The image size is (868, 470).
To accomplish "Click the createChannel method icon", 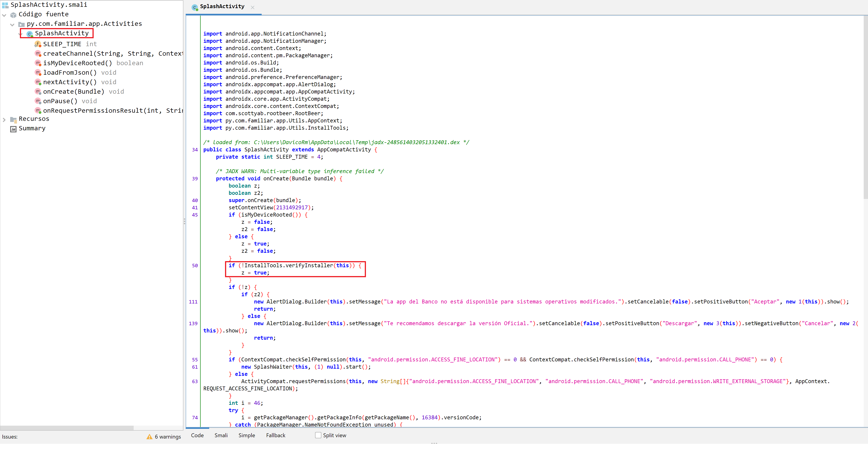I will [38, 54].
